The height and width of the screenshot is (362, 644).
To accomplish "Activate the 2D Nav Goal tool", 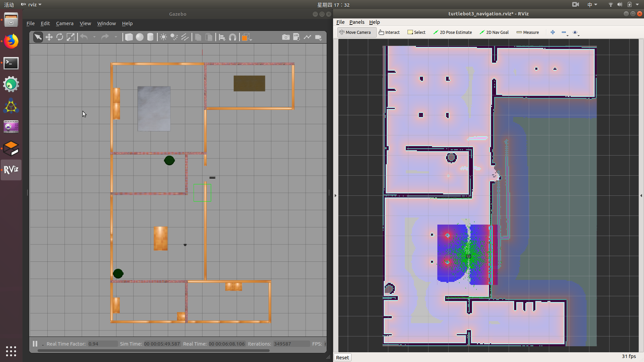I will pyautogui.click(x=494, y=32).
